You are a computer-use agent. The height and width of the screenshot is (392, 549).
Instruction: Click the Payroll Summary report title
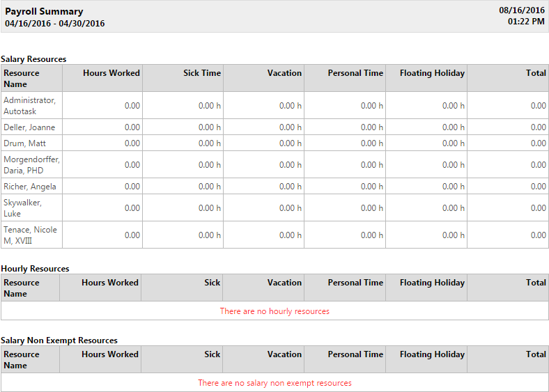point(44,11)
